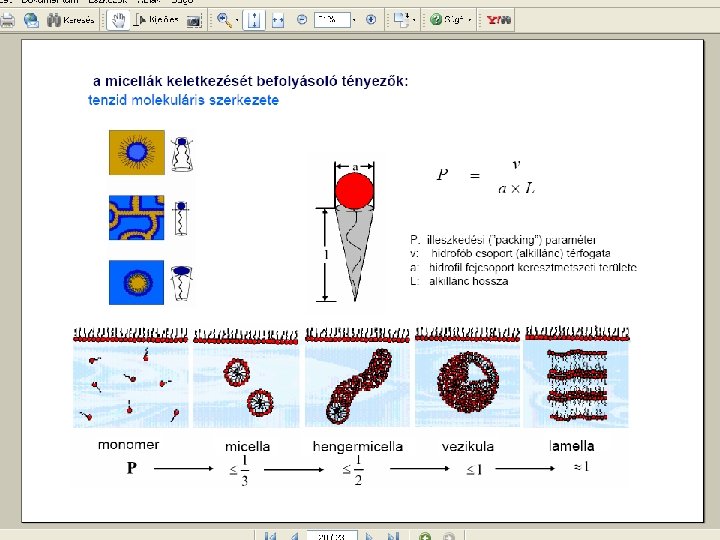Viewport: 720px width, 540px height.
Task: Select the Hand tool
Action: [x=118, y=20]
